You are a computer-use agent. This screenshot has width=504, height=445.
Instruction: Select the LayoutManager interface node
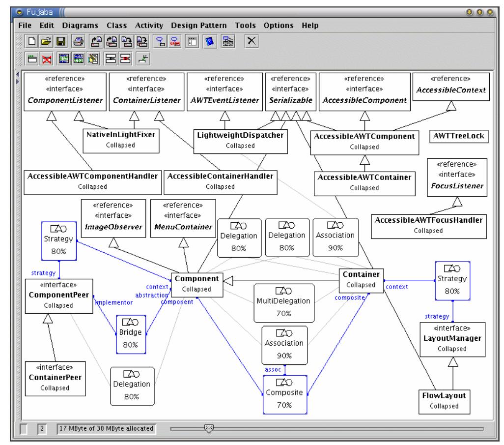click(452, 339)
